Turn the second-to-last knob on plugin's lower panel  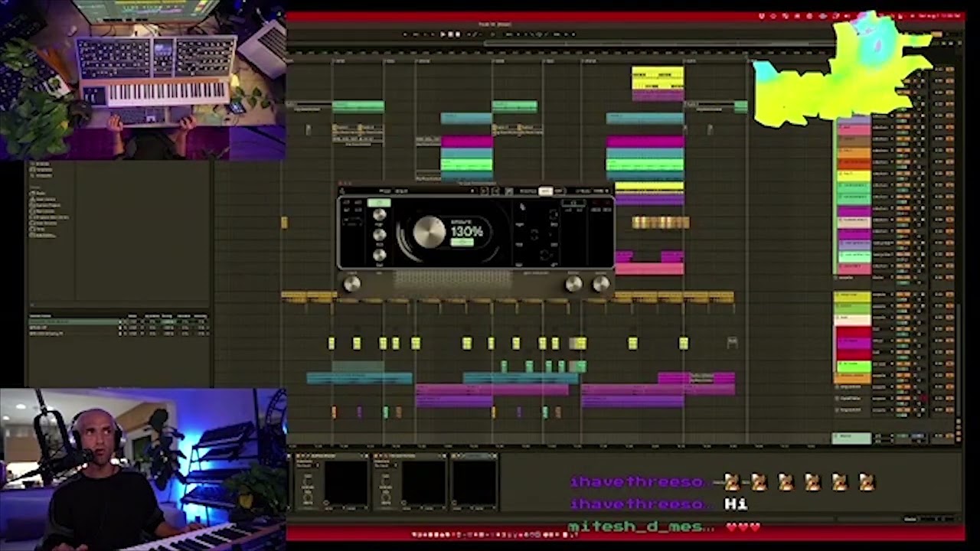click(573, 285)
